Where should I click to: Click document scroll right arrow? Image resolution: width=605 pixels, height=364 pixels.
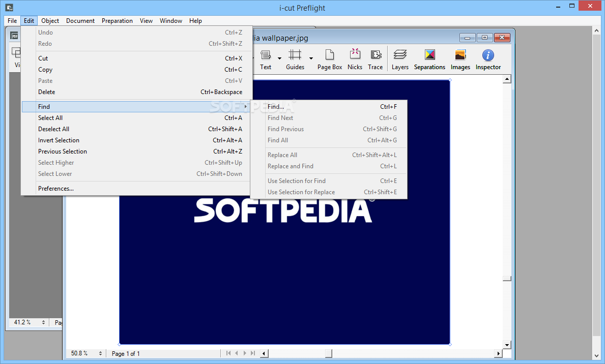click(498, 353)
